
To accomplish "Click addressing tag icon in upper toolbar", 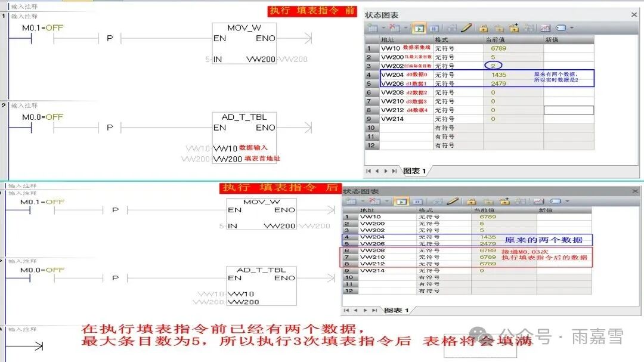I will (561, 28).
